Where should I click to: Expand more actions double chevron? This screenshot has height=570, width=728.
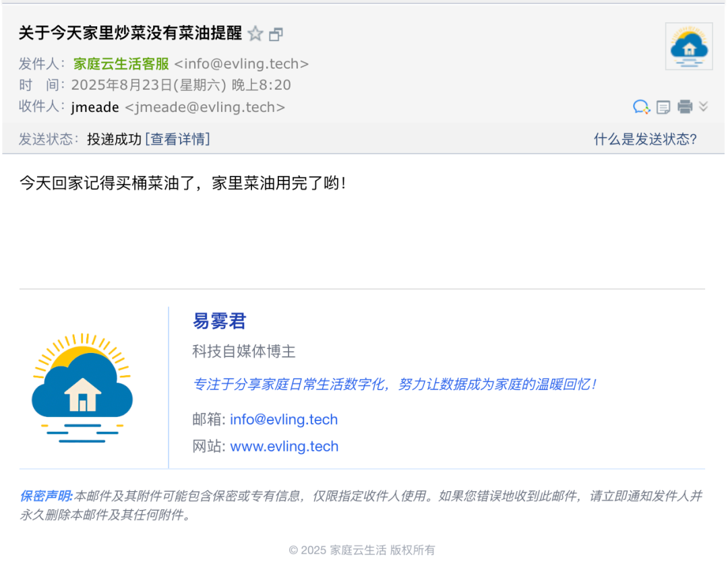703,106
